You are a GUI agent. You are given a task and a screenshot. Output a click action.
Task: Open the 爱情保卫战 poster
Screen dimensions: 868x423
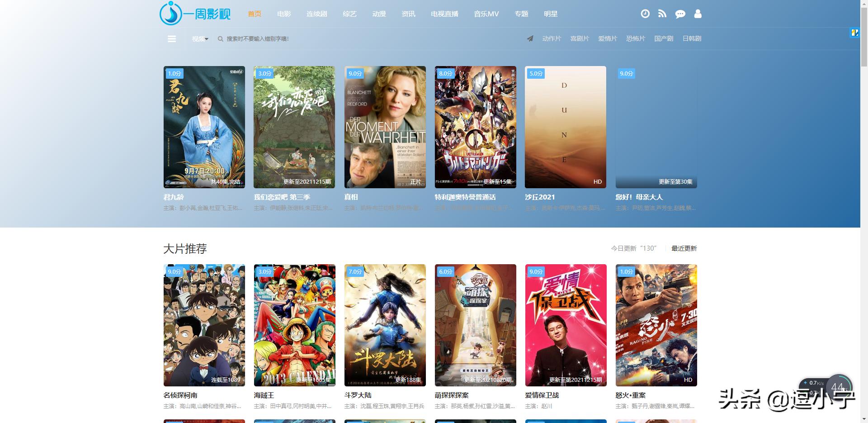click(x=566, y=325)
